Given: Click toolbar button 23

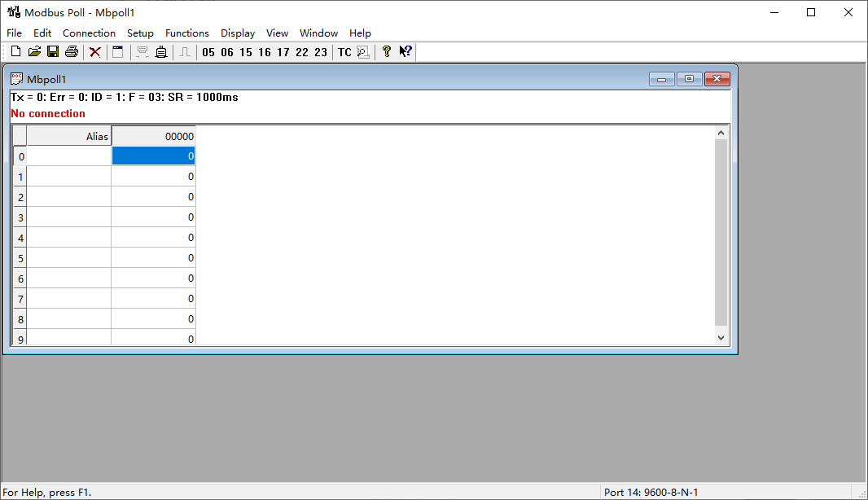Looking at the screenshot, I should [321, 52].
